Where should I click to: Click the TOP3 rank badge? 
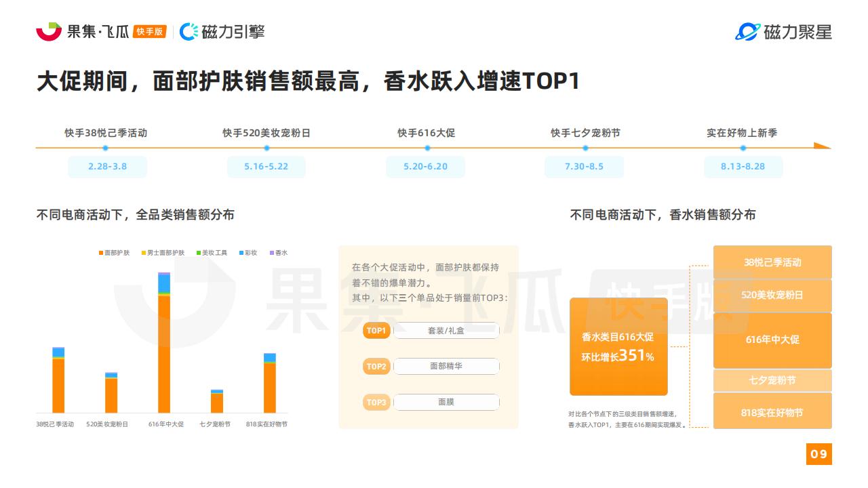click(x=376, y=403)
